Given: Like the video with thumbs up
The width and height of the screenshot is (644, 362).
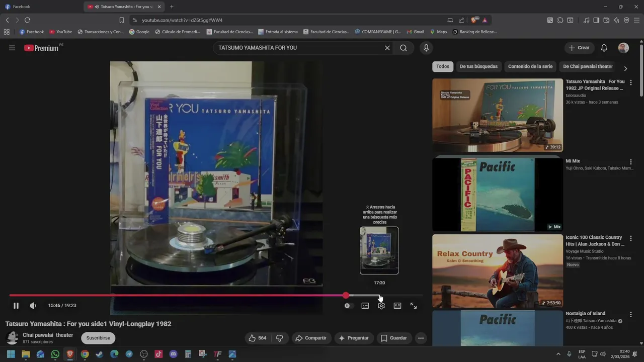Looking at the screenshot, I should [x=258, y=338].
